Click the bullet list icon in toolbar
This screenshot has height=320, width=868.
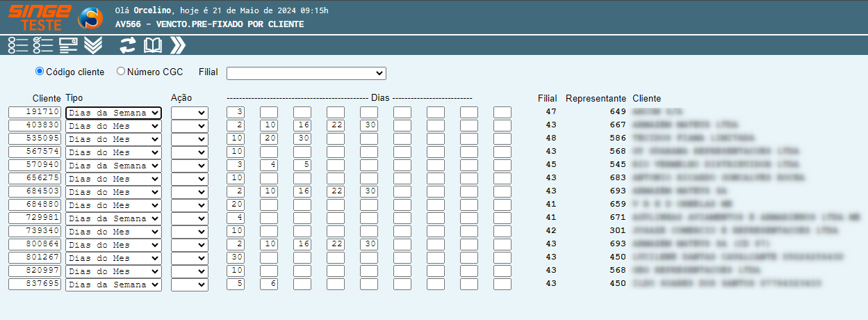[x=18, y=46]
